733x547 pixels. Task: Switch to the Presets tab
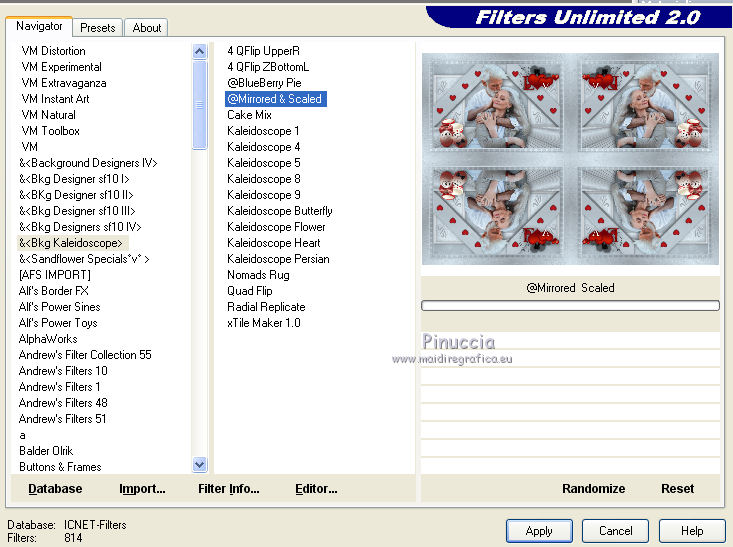coord(98,28)
